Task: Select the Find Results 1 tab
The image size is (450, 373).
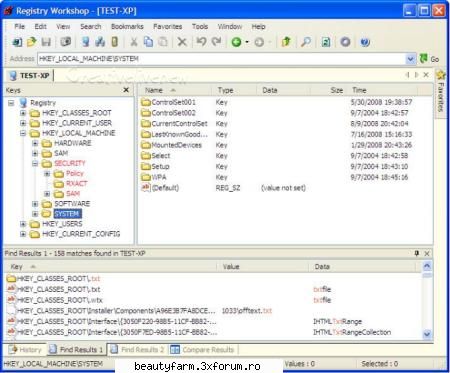Action: (77, 350)
